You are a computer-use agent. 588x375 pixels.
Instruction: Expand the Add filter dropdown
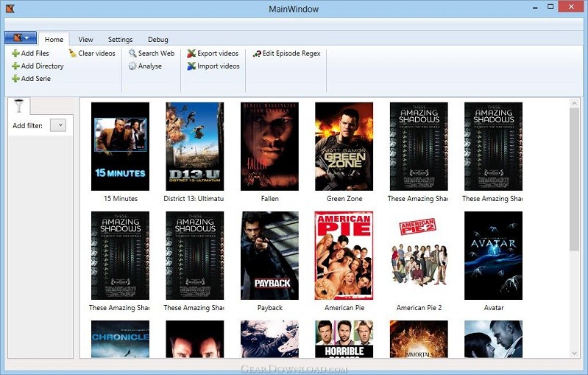pyautogui.click(x=58, y=125)
